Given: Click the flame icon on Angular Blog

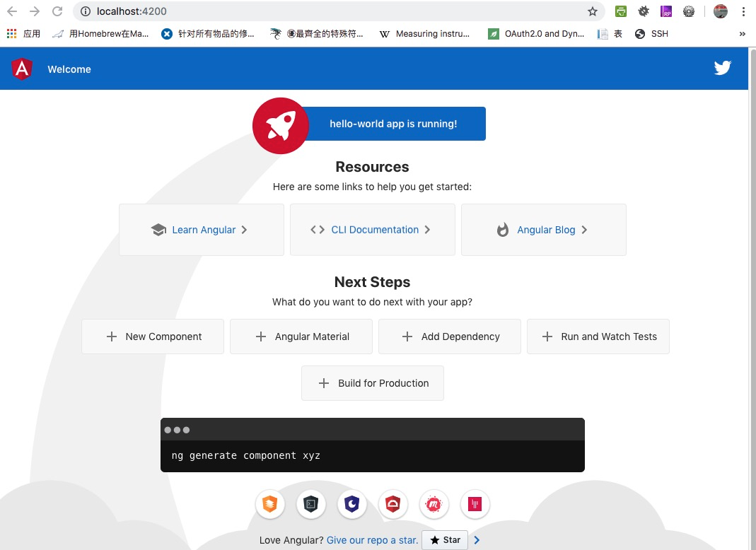Looking at the screenshot, I should (x=502, y=230).
